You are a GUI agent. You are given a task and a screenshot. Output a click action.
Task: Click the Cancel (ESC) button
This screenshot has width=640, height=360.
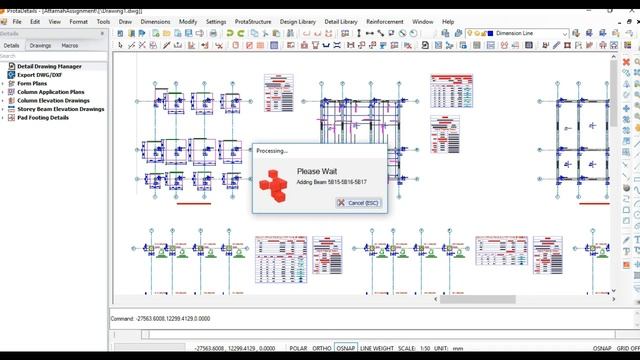click(x=358, y=202)
